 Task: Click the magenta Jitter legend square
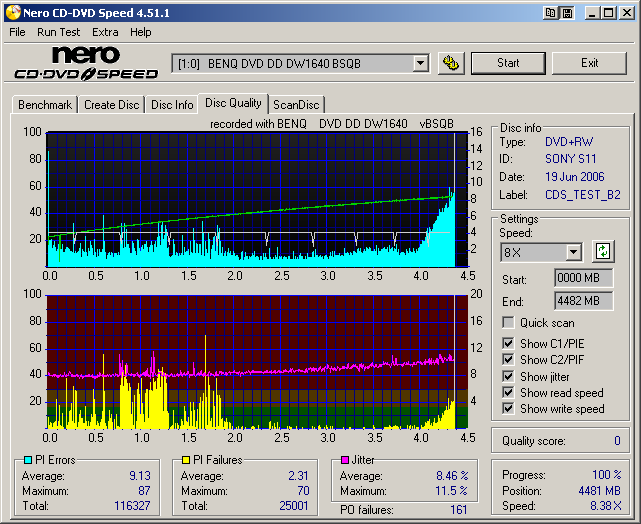(x=345, y=460)
